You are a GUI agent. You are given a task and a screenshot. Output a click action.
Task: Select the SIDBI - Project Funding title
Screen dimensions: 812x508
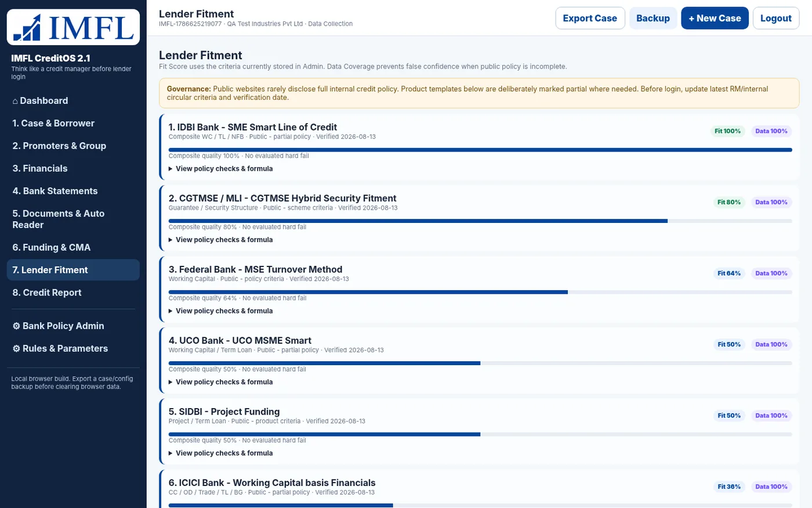224,412
